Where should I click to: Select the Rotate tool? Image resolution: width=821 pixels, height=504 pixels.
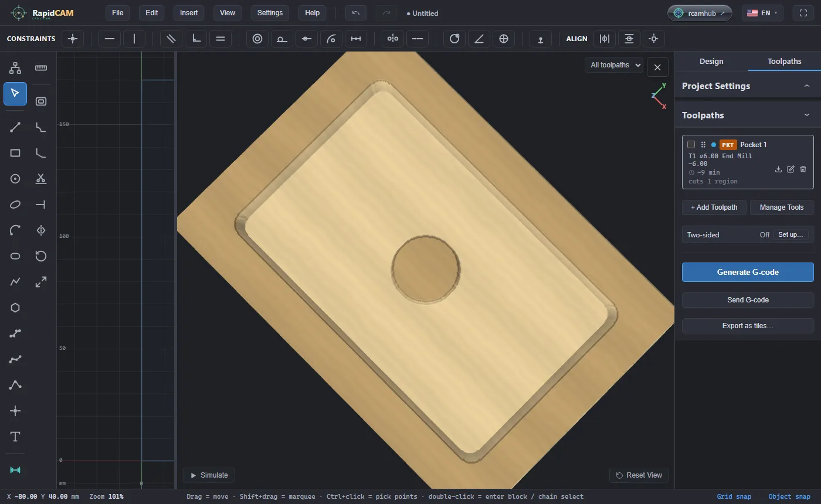(41, 256)
